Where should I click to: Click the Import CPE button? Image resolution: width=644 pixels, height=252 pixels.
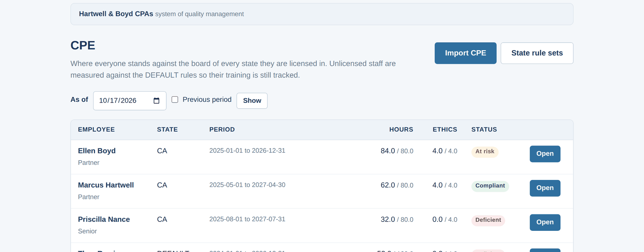[x=465, y=53]
